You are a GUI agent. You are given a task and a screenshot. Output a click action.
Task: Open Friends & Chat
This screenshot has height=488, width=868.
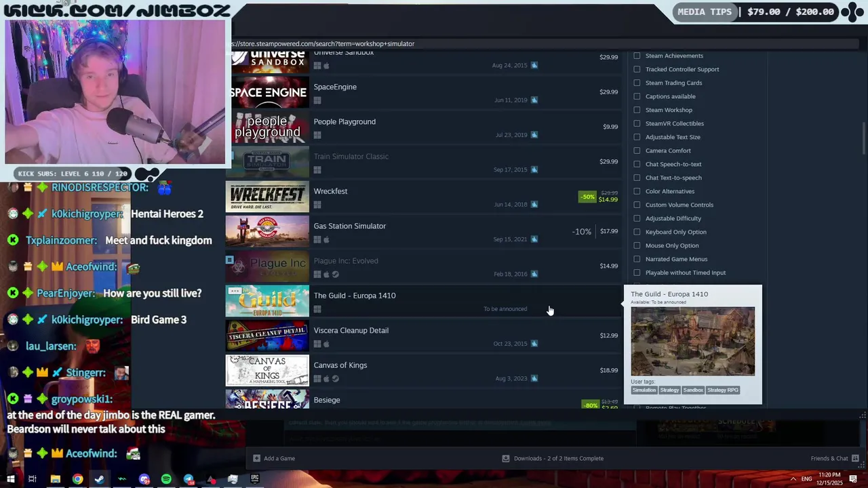coord(835,458)
